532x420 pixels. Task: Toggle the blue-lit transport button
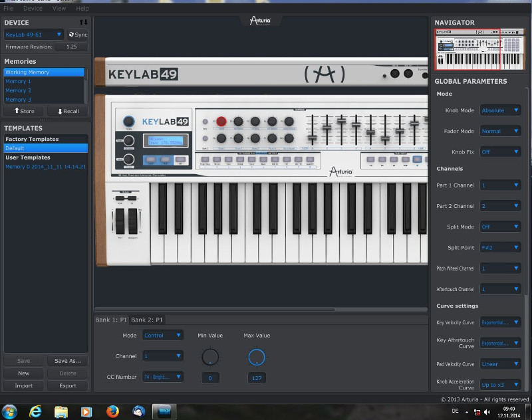[418, 159]
